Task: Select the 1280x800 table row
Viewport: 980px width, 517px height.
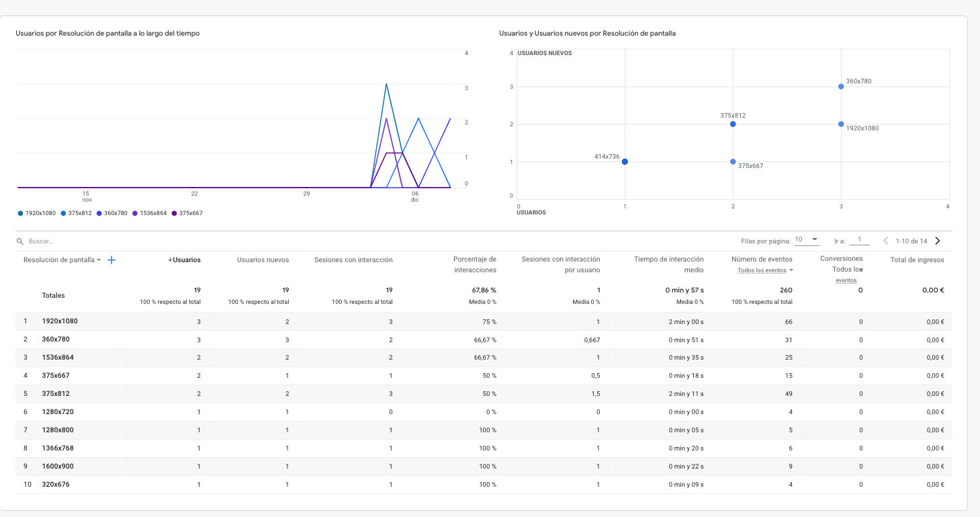Action: (x=484, y=430)
